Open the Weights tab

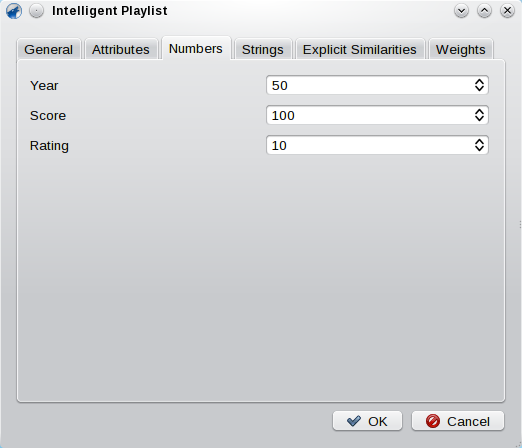tap(461, 49)
